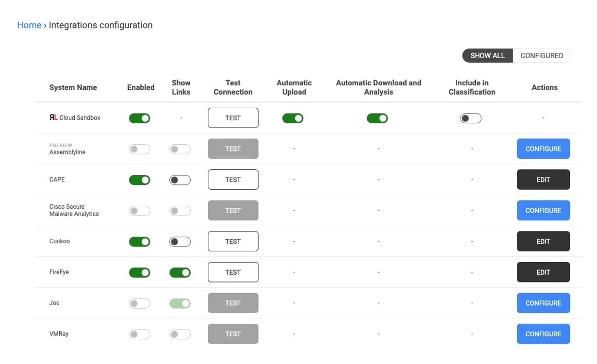
Task: Select Cisco Secure Malware Analytics name
Action: pyautogui.click(x=74, y=210)
